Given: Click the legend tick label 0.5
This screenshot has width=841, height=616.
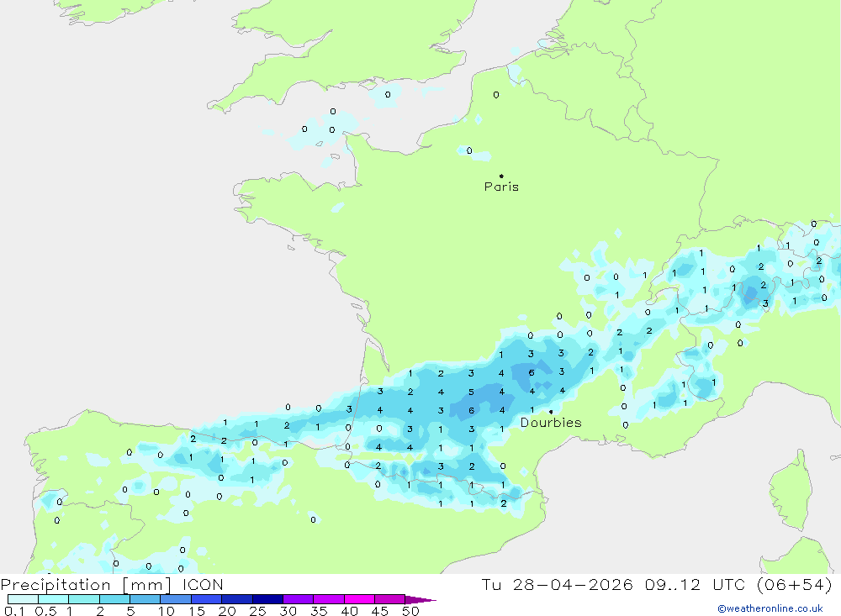Looking at the screenshot, I should pyautogui.click(x=45, y=611).
